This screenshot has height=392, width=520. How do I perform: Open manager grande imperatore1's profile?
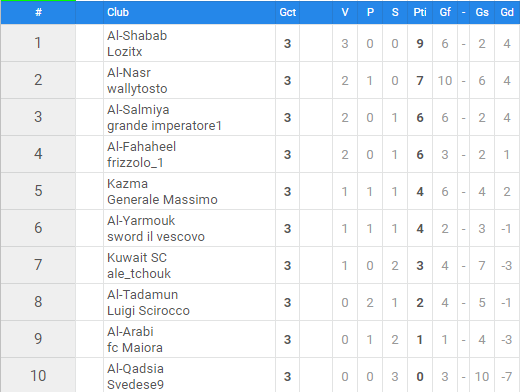(x=164, y=126)
